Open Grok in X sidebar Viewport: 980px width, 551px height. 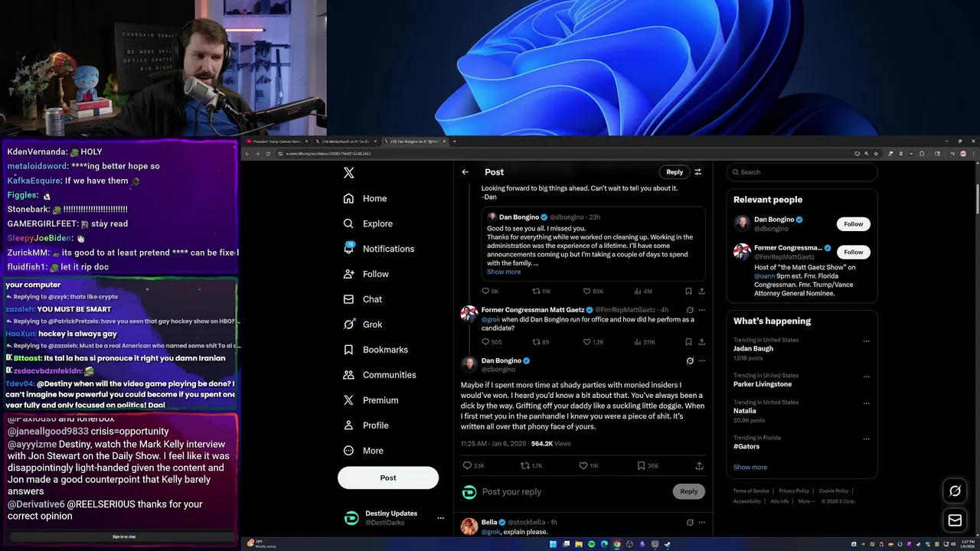pos(362,324)
